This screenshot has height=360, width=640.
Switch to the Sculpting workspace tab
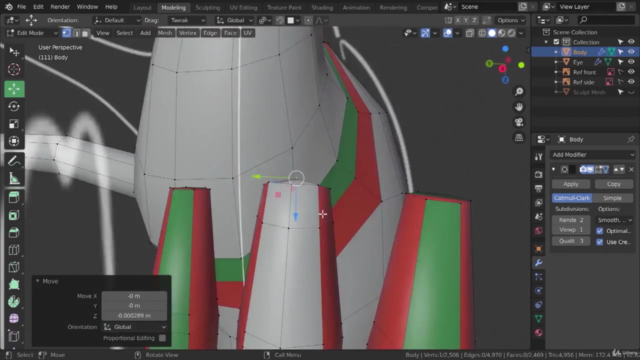tap(207, 7)
